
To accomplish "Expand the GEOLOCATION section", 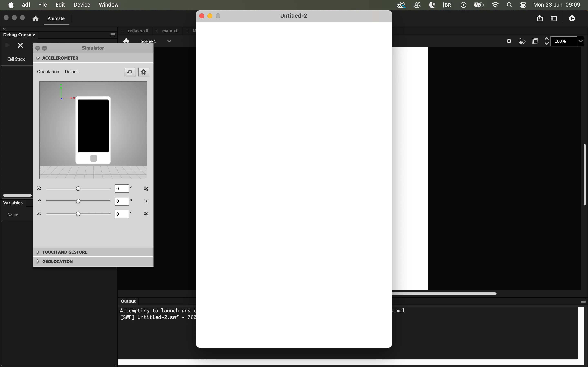I will [x=38, y=261].
